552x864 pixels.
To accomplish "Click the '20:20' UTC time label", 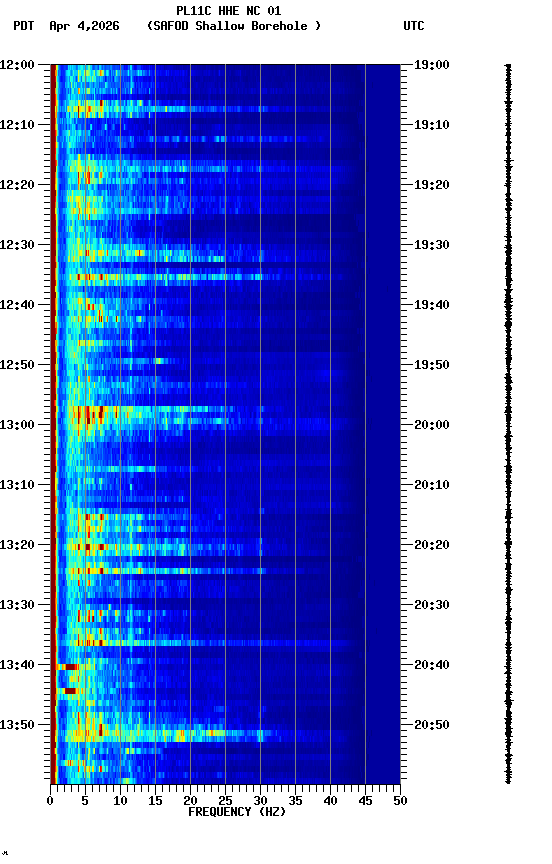I will 432,546.
